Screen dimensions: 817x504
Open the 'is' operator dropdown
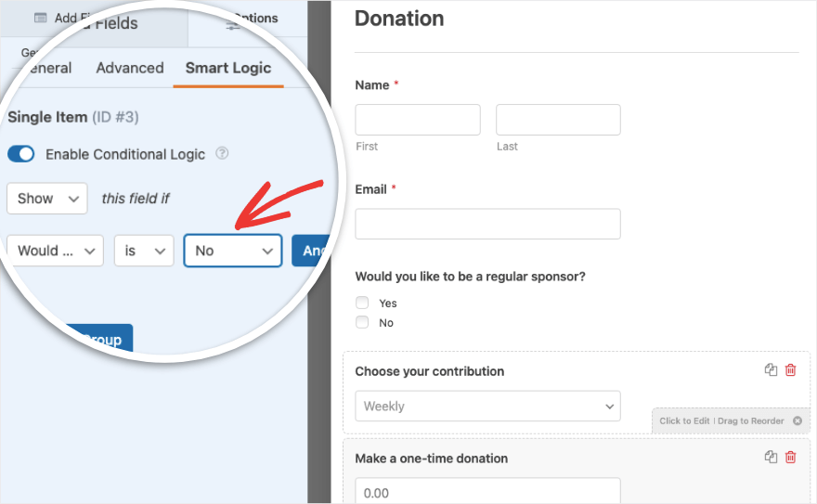point(144,251)
